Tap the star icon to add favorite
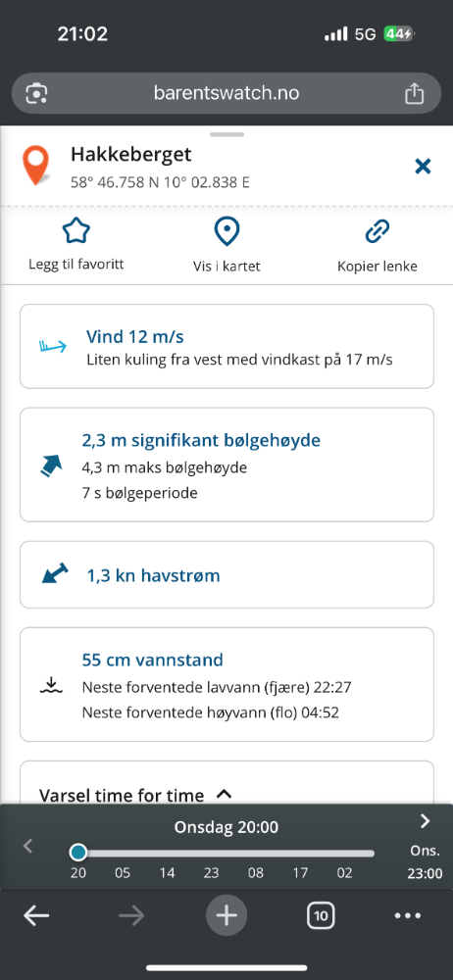453x980 pixels. 76,232
